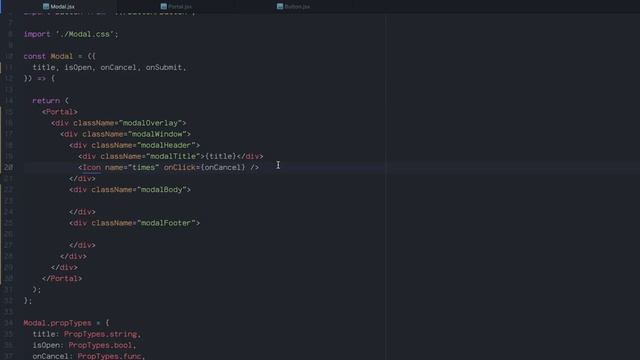Click 'Modal.propTypes' text
This screenshot has height=360, width=640.
pyautogui.click(x=57, y=323)
